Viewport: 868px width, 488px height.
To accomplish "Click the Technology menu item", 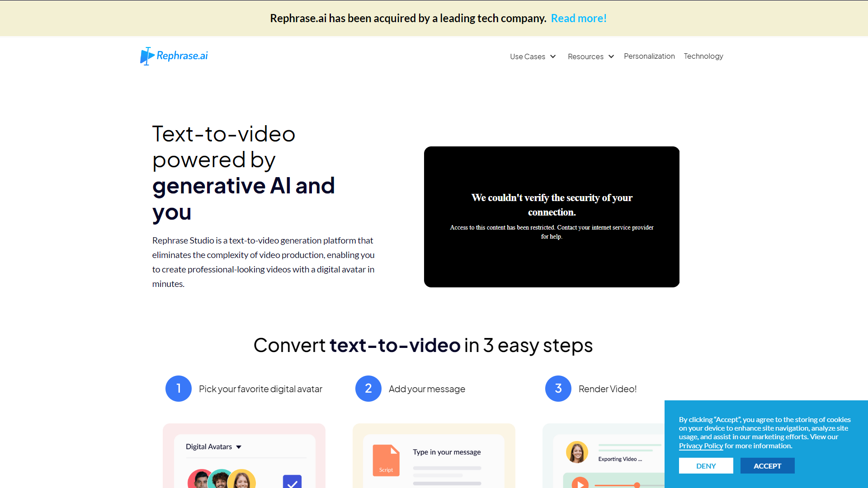I will pos(703,56).
